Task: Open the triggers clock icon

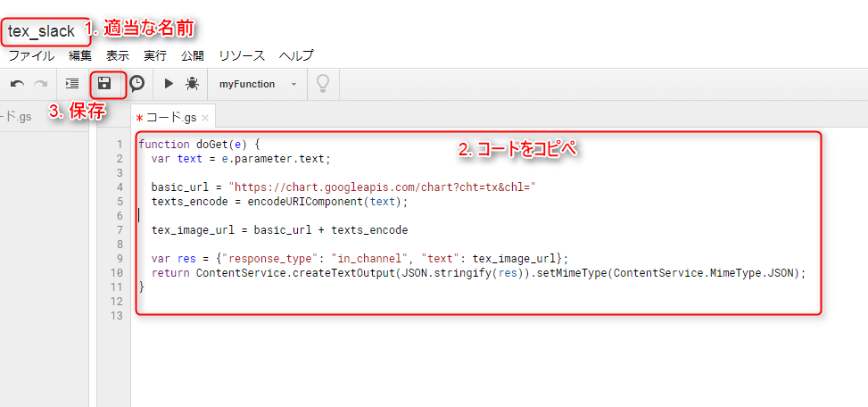Action: [136, 84]
